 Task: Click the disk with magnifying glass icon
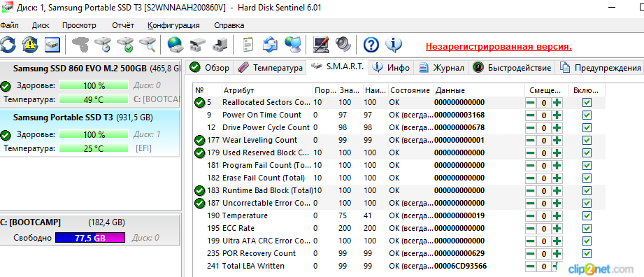click(x=147, y=44)
